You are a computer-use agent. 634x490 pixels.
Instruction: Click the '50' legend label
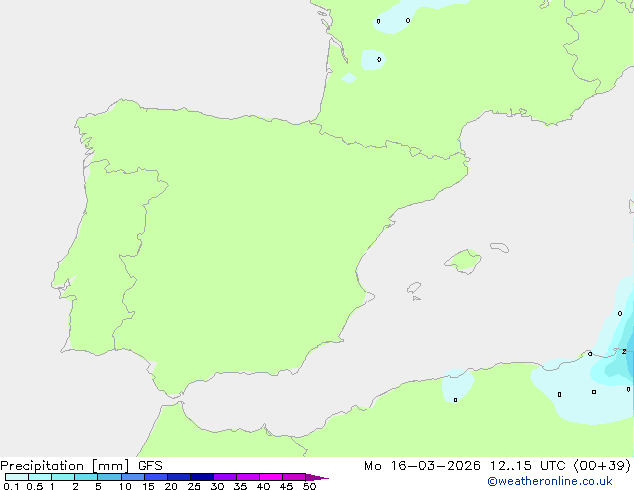309,486
